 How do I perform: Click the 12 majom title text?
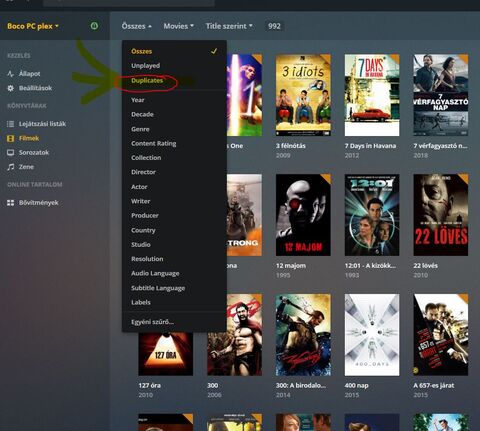291,266
